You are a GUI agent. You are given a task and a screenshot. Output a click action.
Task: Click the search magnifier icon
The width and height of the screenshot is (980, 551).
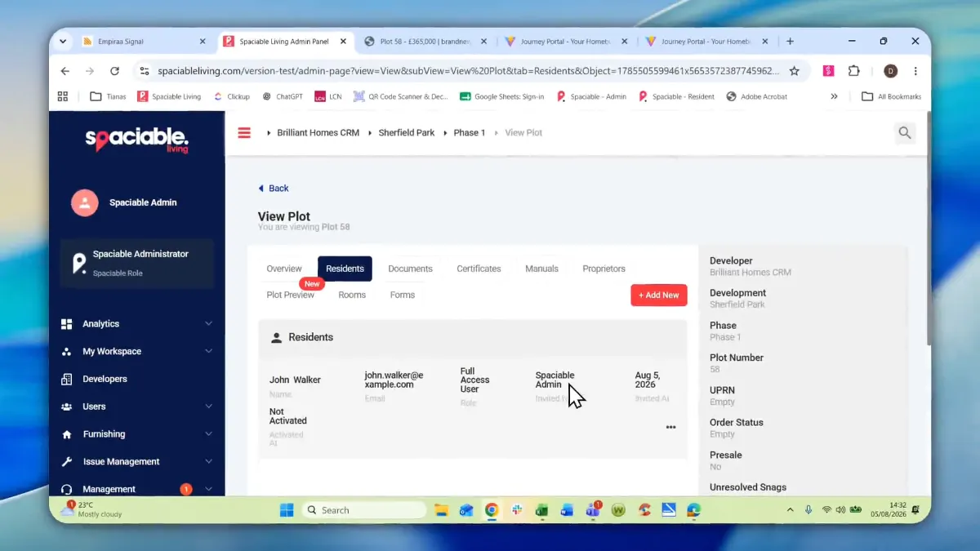[905, 132]
